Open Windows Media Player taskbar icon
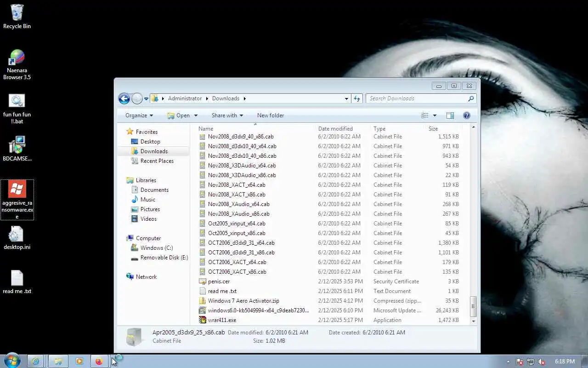 [x=79, y=361]
